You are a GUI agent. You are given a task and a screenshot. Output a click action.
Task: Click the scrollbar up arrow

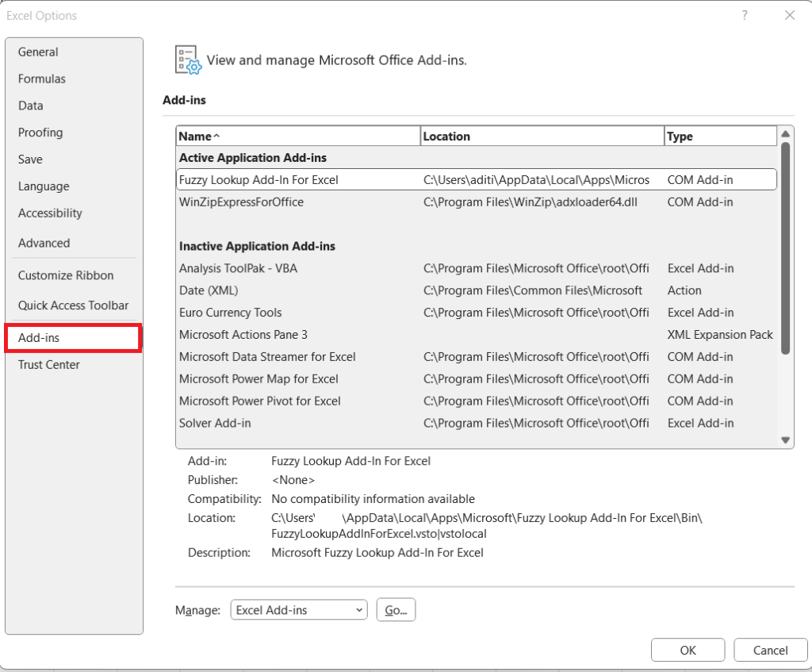[x=785, y=133]
